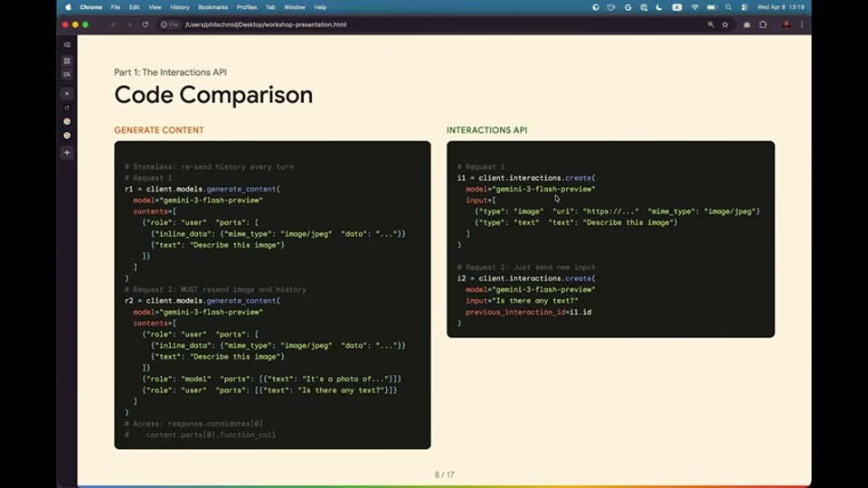
Task: Show site info for the File page
Action: 170,24
